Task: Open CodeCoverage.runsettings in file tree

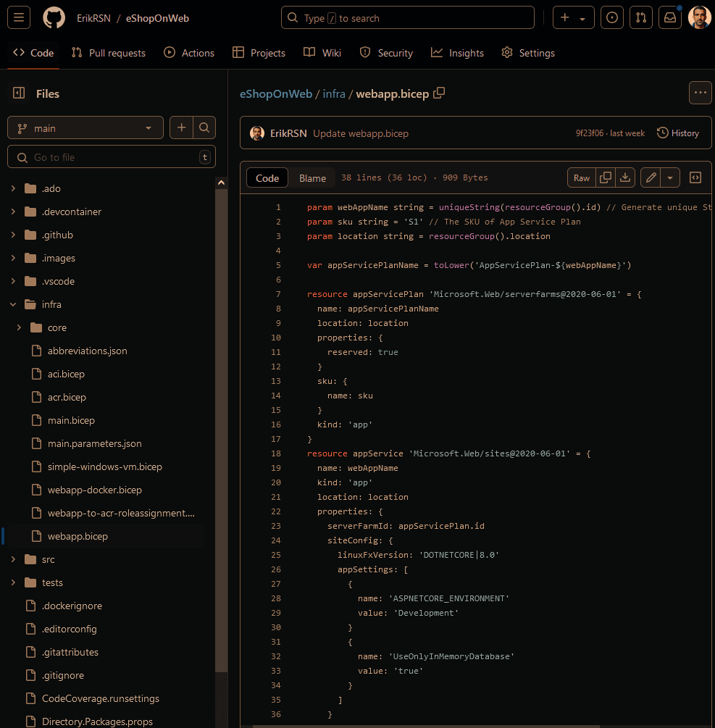Action: coord(100,699)
